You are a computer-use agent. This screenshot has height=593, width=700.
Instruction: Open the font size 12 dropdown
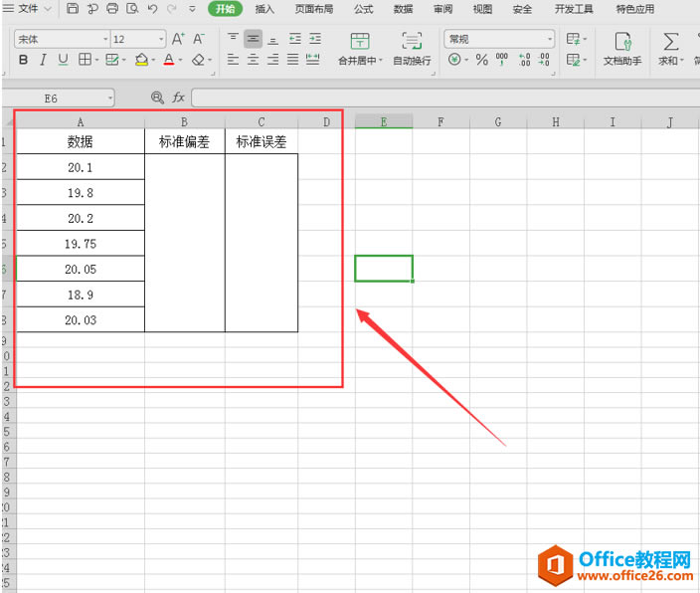point(161,40)
